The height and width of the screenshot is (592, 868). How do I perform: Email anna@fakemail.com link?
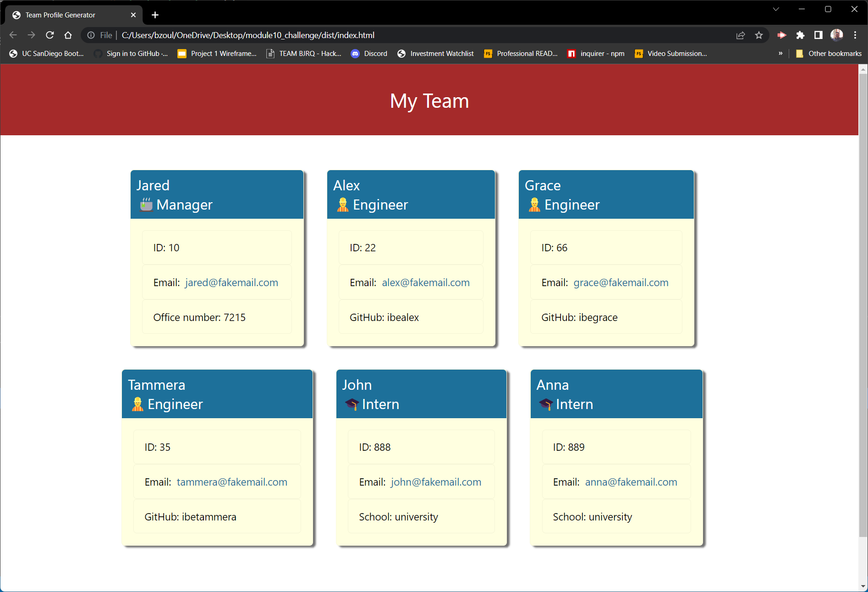pyautogui.click(x=631, y=482)
